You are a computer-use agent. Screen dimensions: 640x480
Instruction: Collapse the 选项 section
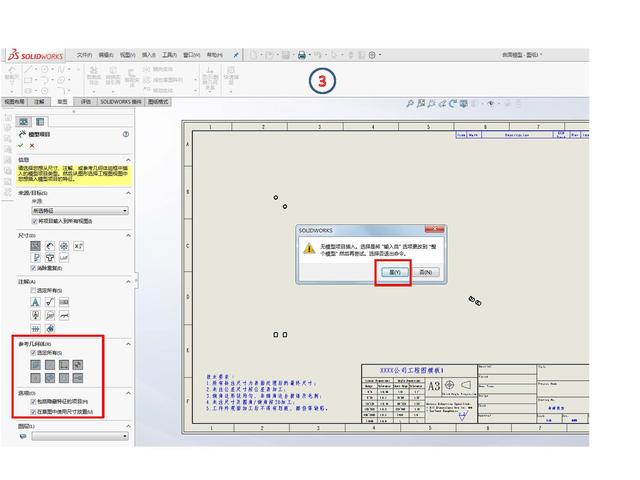point(128,393)
